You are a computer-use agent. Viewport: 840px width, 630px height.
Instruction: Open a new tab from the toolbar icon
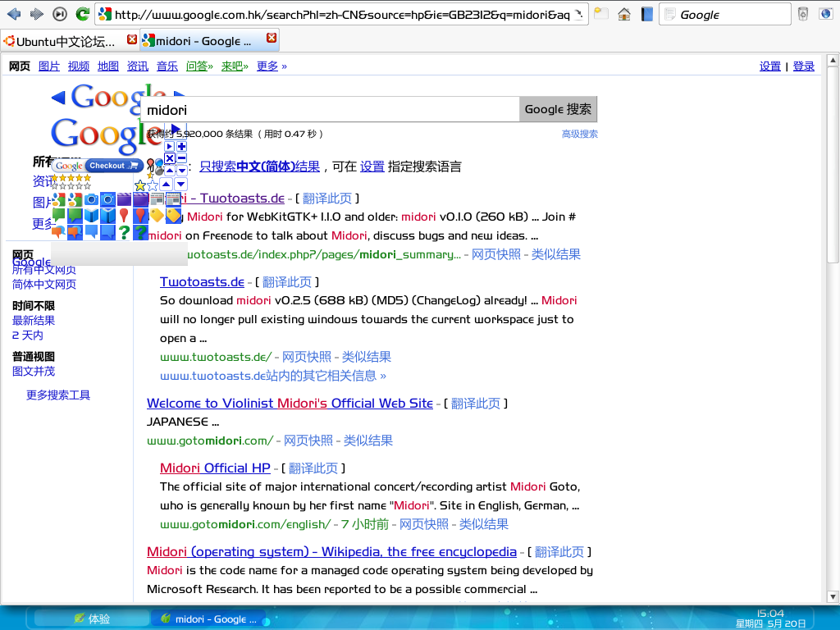click(601, 14)
